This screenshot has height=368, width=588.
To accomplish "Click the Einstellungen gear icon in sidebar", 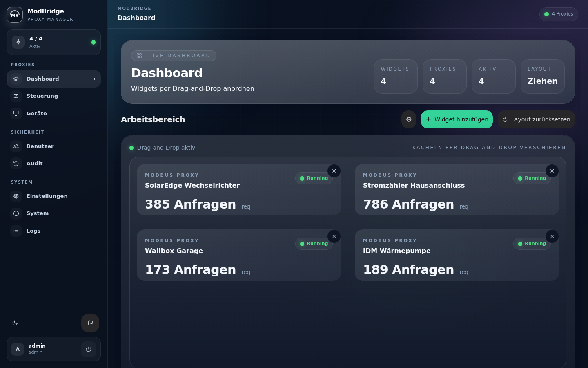I will (16, 196).
